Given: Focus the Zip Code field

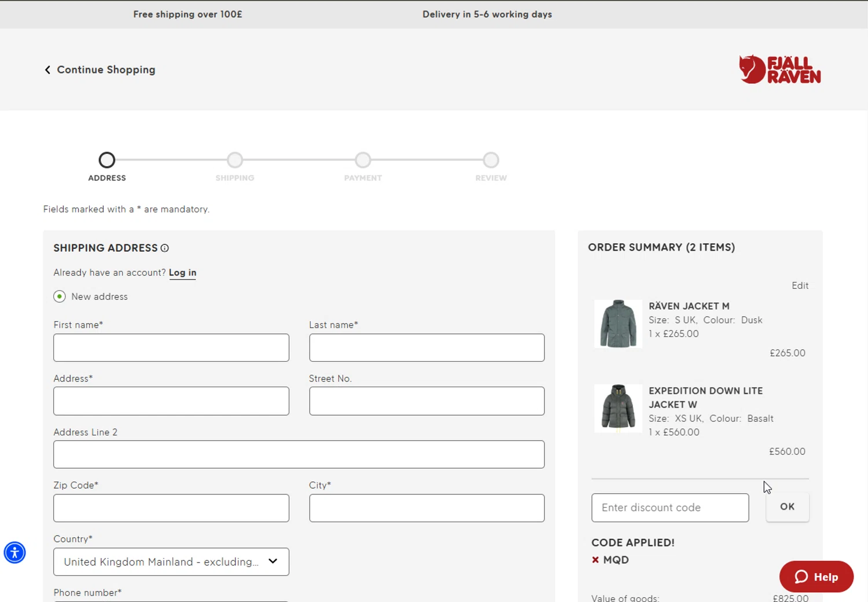Looking at the screenshot, I should [171, 508].
